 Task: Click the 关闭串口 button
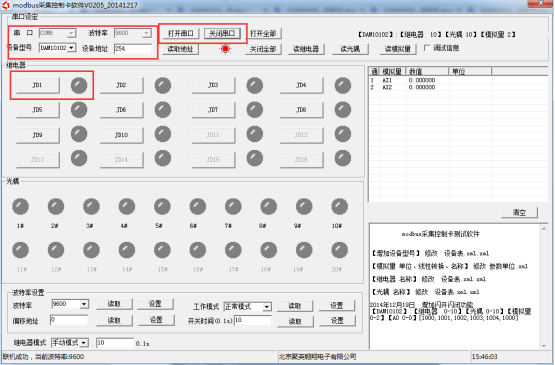pos(222,33)
